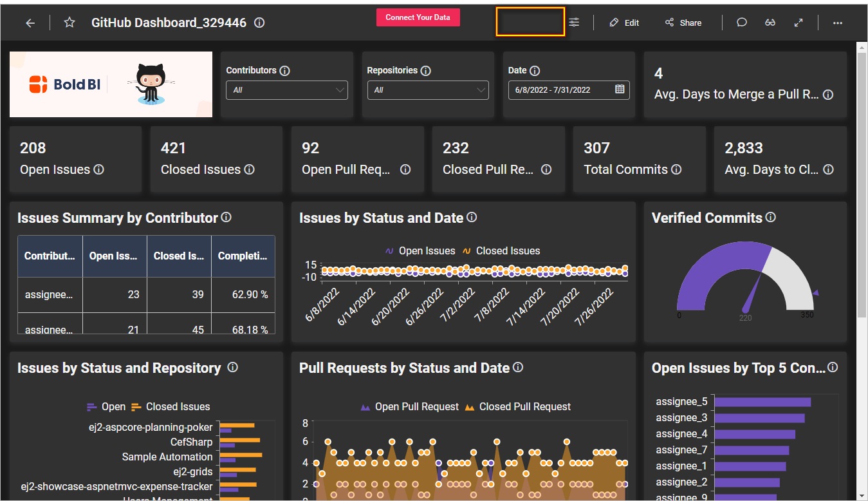868x501 pixels.
Task: Open the Date range picker field
Action: (561, 90)
